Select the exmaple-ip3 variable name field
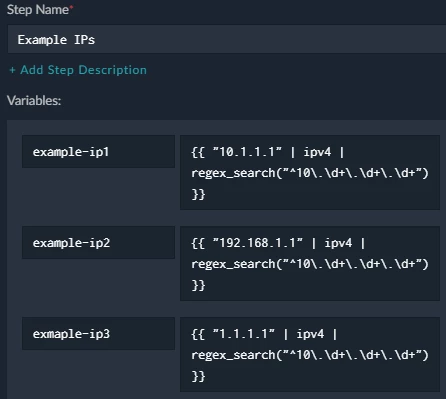Image resolution: width=446 pixels, height=399 pixels. pos(98,334)
